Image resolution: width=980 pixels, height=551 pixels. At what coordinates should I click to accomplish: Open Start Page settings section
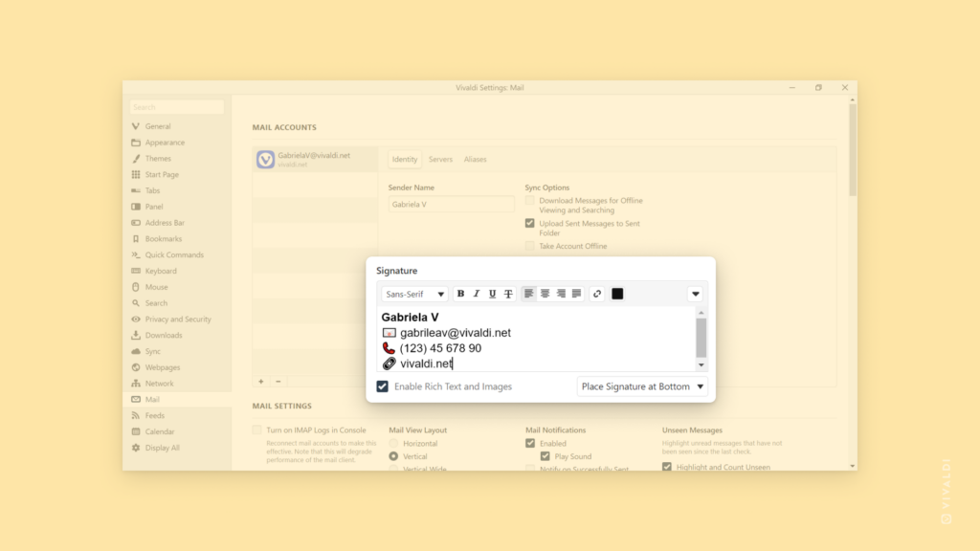(x=161, y=174)
